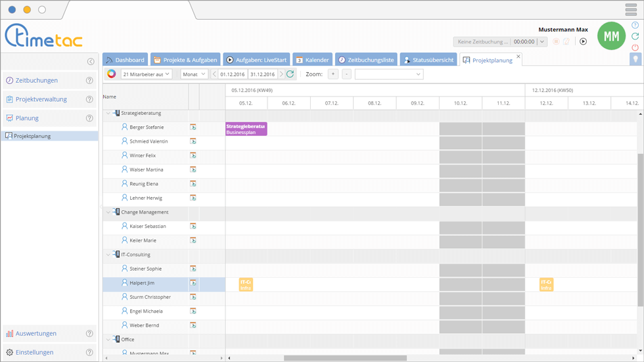Viewport: 644px width, 362px height.
Task: Collapse the Change Management group
Action: pos(108,212)
